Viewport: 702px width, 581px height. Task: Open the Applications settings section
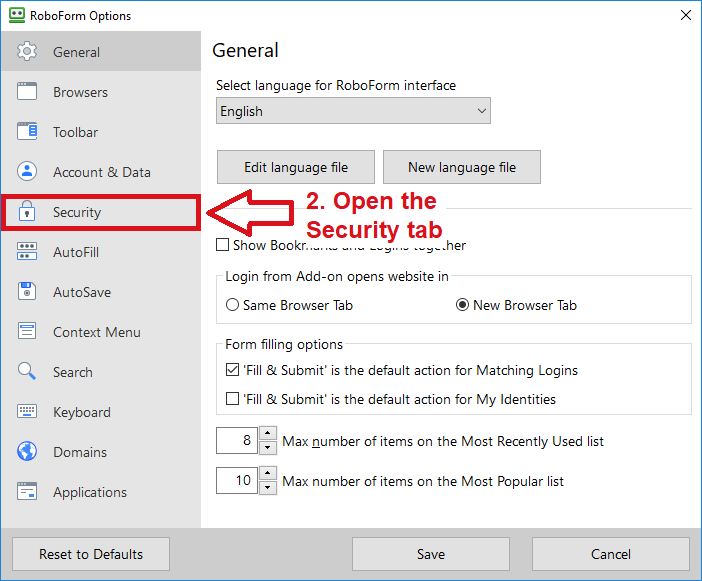point(90,492)
